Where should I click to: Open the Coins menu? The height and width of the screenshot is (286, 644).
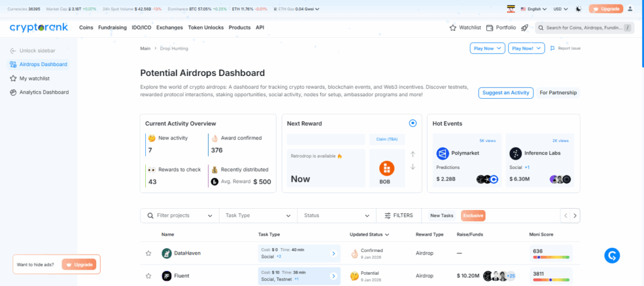[x=86, y=28]
